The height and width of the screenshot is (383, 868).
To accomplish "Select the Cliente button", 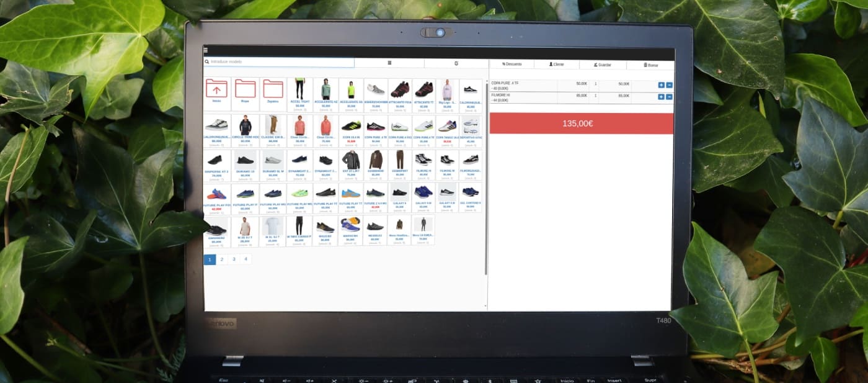I will 556,64.
